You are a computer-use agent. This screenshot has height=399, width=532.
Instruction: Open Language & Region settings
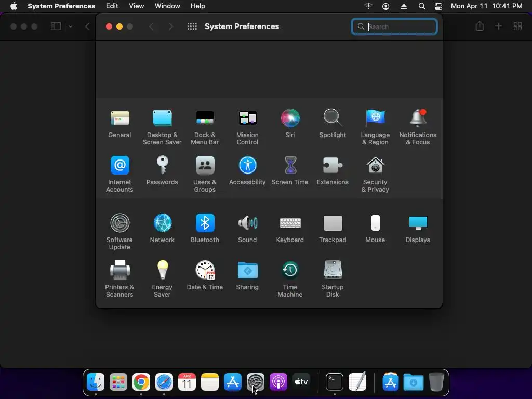[x=375, y=127]
